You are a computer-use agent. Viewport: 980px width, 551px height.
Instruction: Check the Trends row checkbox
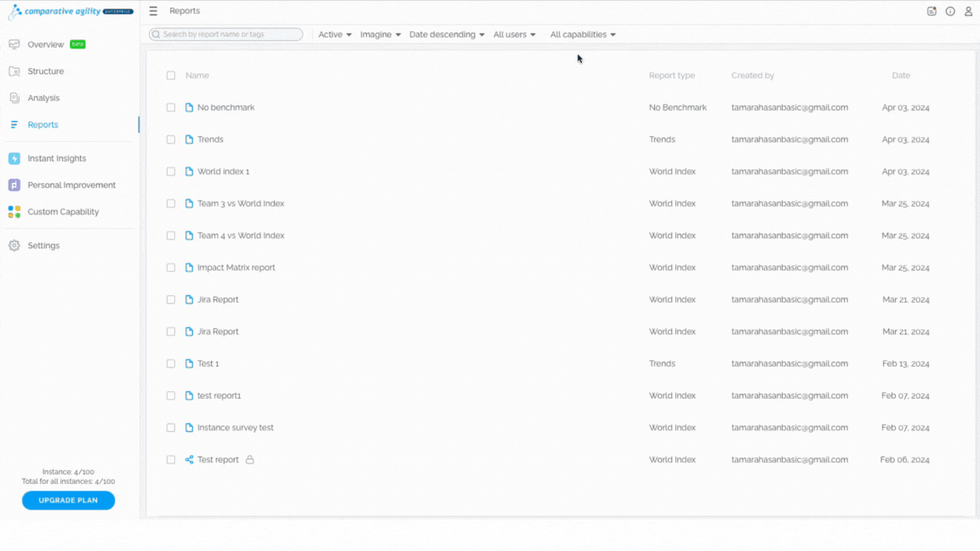pyautogui.click(x=171, y=139)
